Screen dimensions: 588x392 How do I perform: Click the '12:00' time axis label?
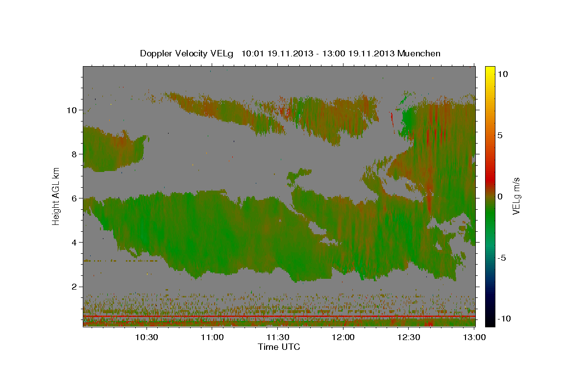pos(343,337)
